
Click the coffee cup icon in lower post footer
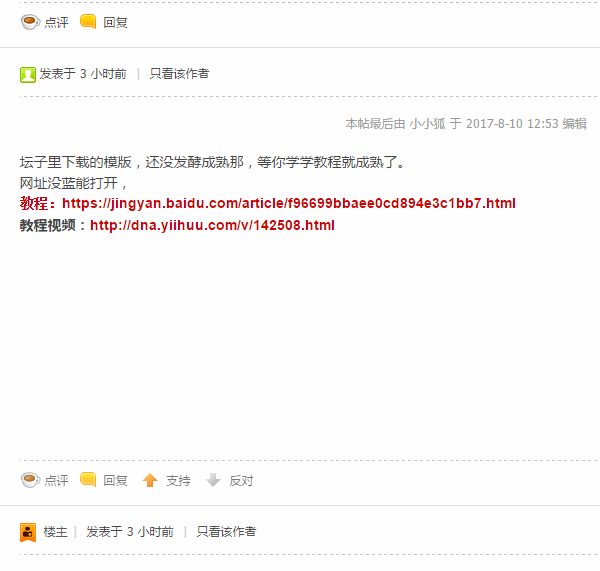30,480
